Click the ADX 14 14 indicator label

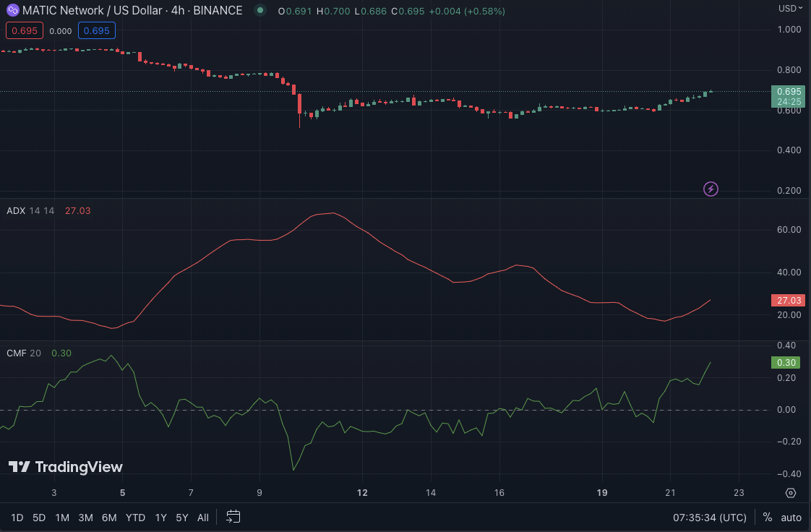[x=30, y=211]
